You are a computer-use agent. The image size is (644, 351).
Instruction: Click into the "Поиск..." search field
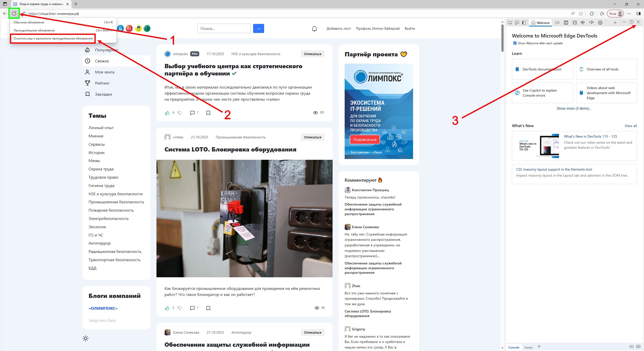click(224, 29)
